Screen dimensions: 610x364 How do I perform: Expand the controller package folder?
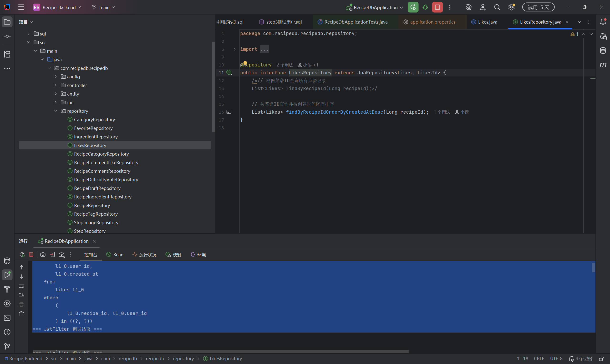56,85
